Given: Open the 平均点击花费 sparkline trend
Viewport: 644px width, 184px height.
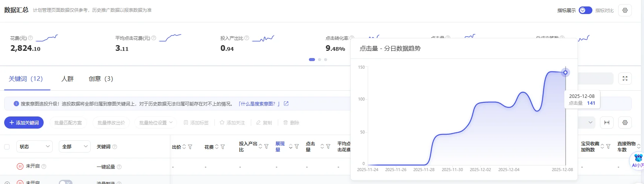Looking at the screenshot, I should 170,38.
